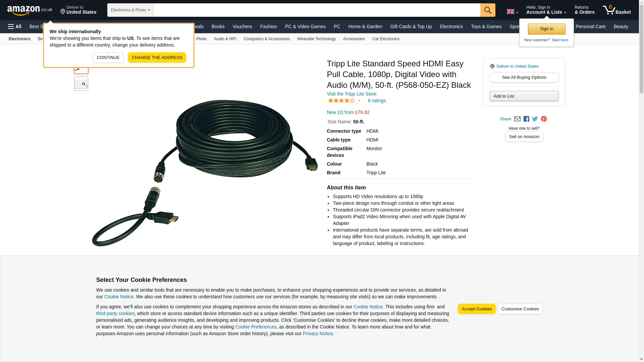Screen dimensions: 644x362
Task: Click the Accept Cookies button
Action: tap(476, 309)
